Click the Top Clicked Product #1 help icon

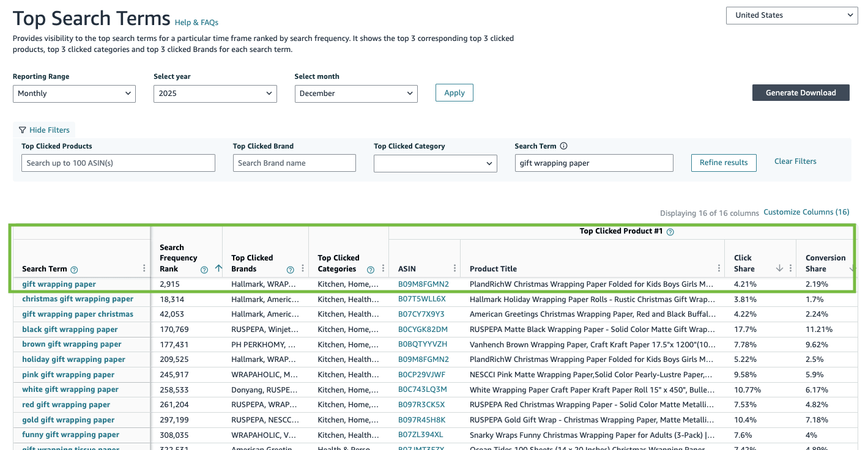[x=670, y=232]
